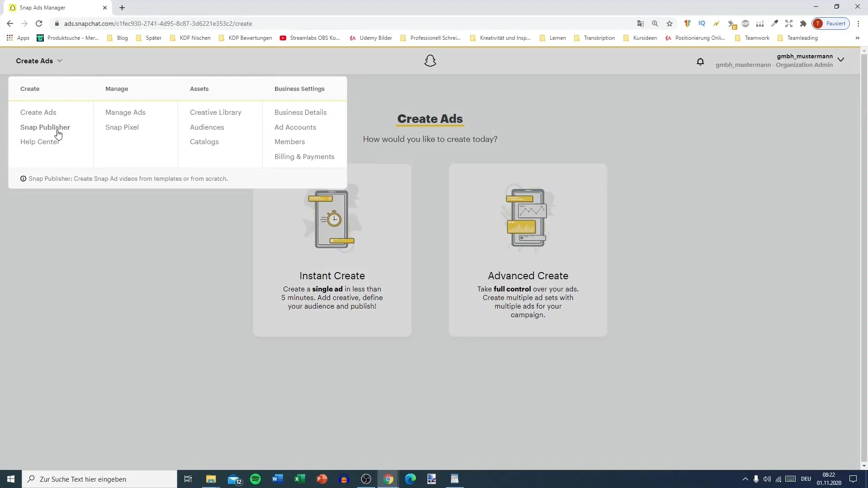Click the page vertical scrollbar
868x488 pixels.
pyautogui.click(x=864, y=258)
